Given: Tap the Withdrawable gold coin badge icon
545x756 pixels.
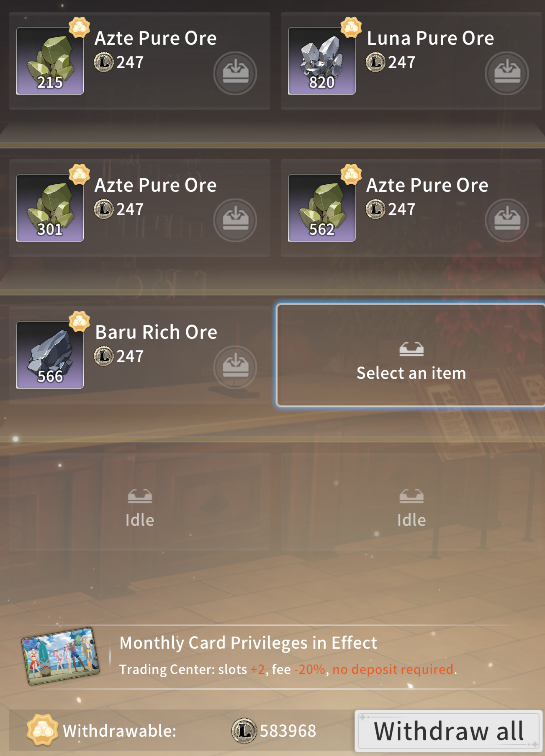Looking at the screenshot, I should pyautogui.click(x=42, y=730).
